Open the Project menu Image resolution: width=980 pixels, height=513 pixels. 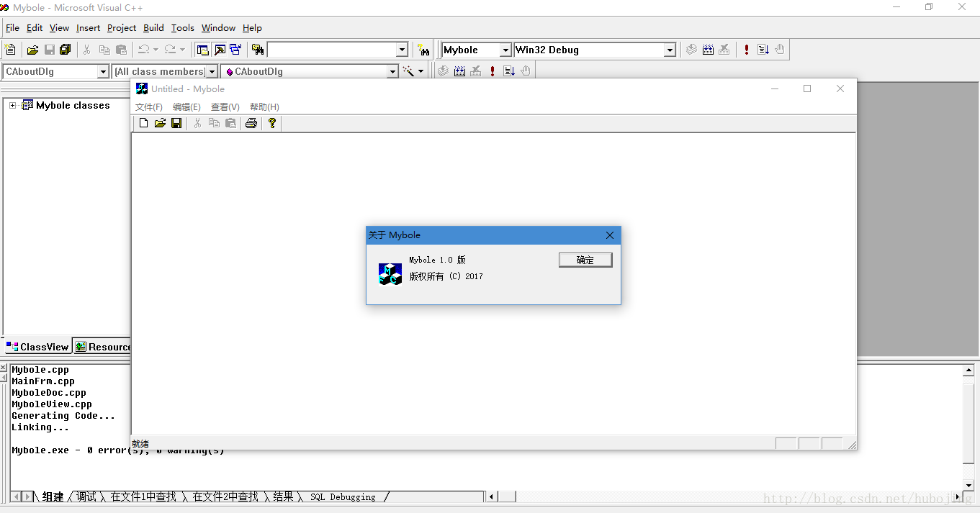122,28
